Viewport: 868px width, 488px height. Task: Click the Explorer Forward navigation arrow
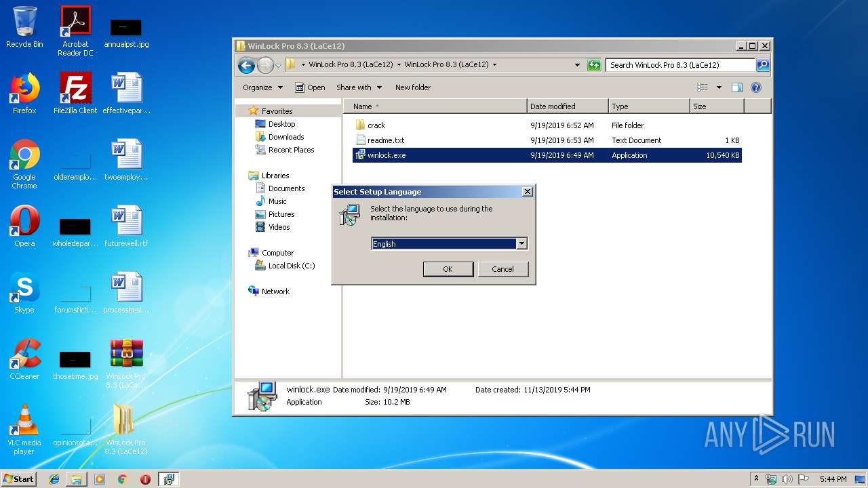coord(265,65)
